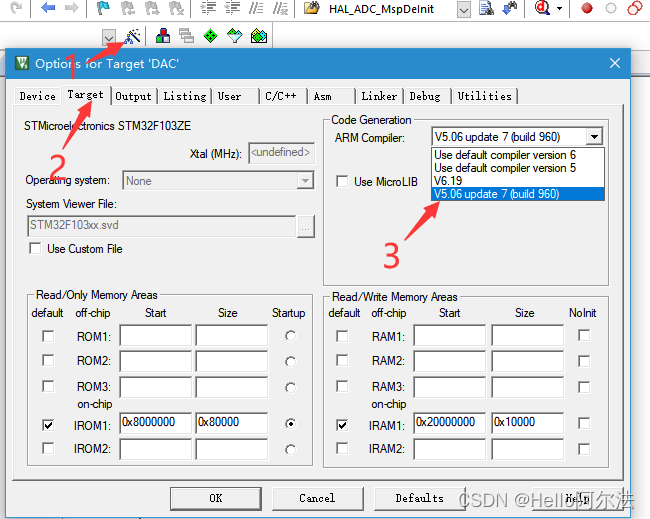Select the ROM1 Startup radio button
The width and height of the screenshot is (650, 519).
coord(291,336)
